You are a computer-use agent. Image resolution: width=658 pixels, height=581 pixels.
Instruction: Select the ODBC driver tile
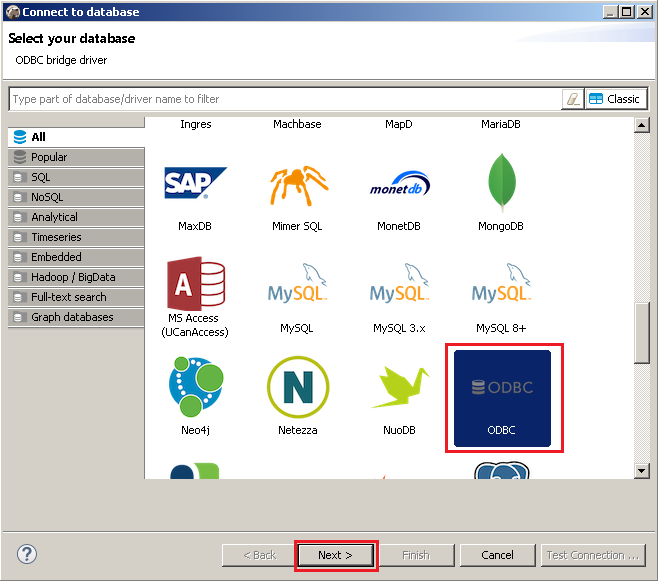(503, 397)
